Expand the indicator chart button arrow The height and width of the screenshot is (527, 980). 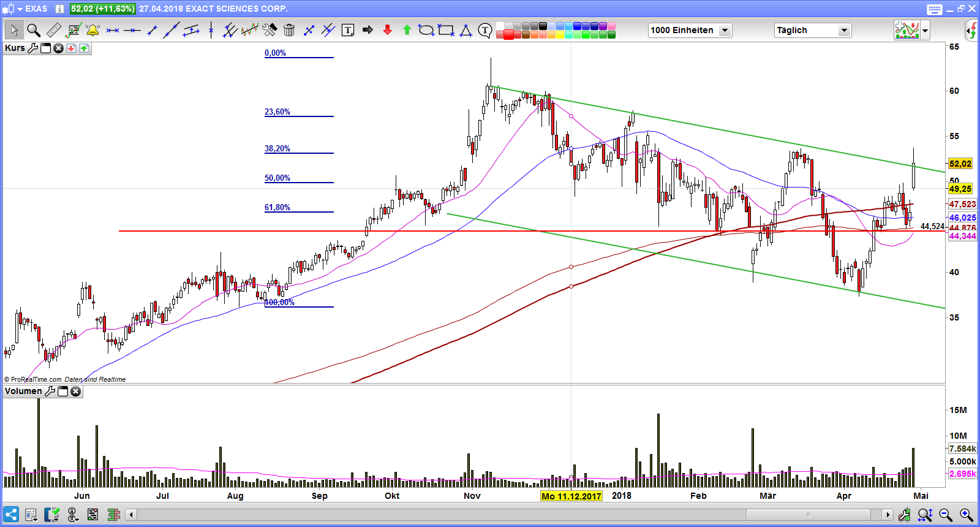pyautogui.click(x=925, y=30)
